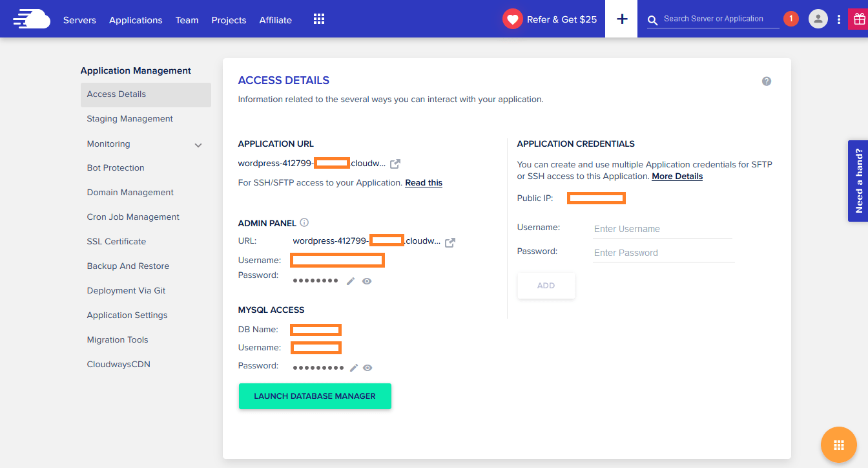Open Cron Job Management section
868x468 pixels.
click(133, 217)
